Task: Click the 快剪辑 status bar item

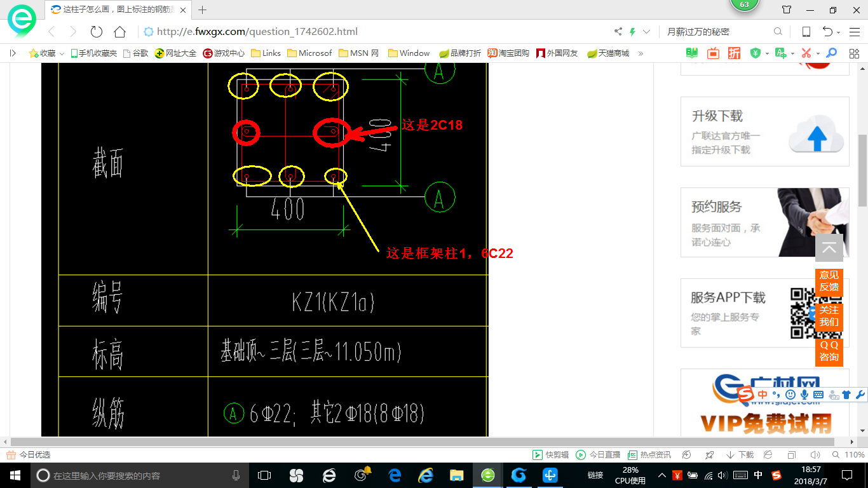Action: coord(550,455)
